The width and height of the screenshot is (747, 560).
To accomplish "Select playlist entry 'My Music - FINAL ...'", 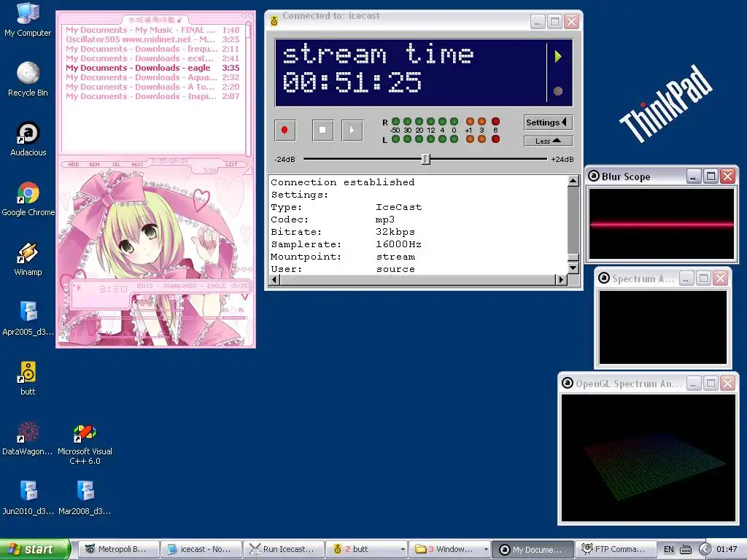I will tap(152, 30).
